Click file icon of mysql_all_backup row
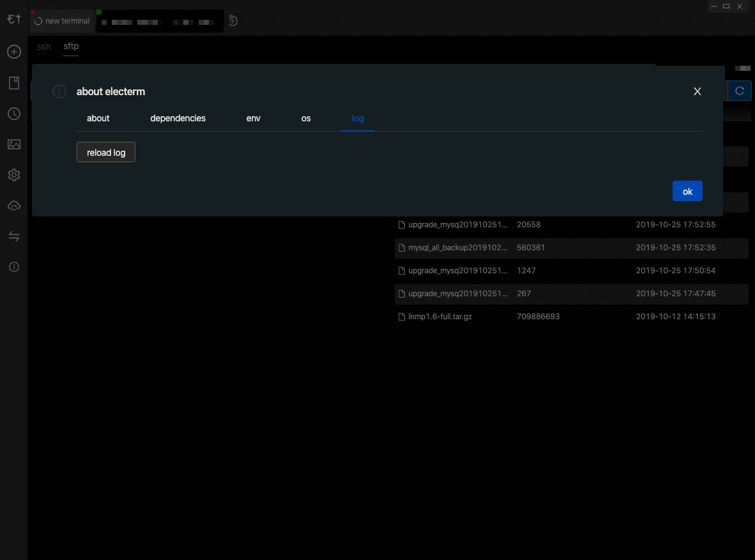Viewport: 755px width, 560px height. 402,248
